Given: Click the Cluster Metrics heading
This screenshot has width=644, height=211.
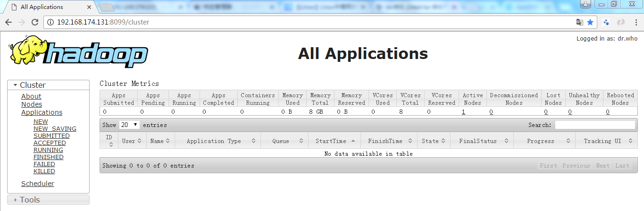Looking at the screenshot, I should [x=129, y=84].
